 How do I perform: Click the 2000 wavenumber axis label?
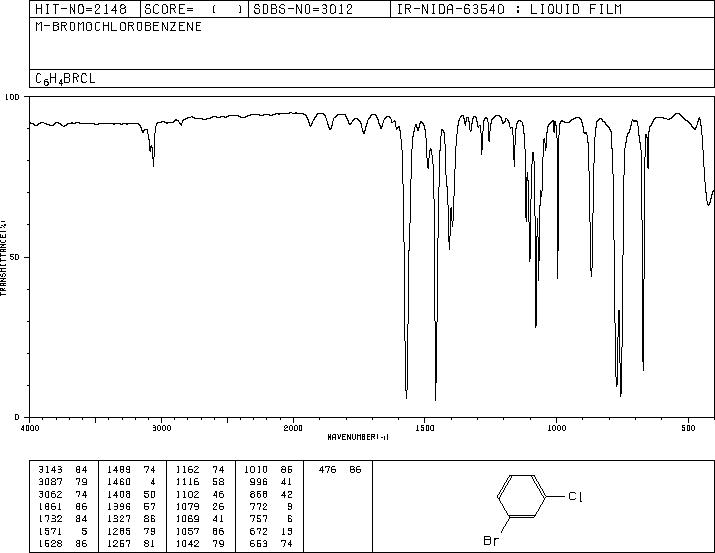pos(293,428)
